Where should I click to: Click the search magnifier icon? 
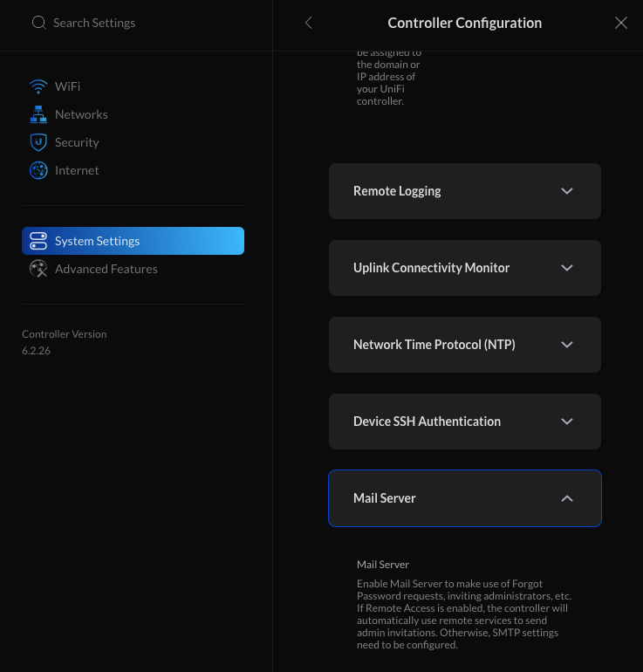[39, 23]
